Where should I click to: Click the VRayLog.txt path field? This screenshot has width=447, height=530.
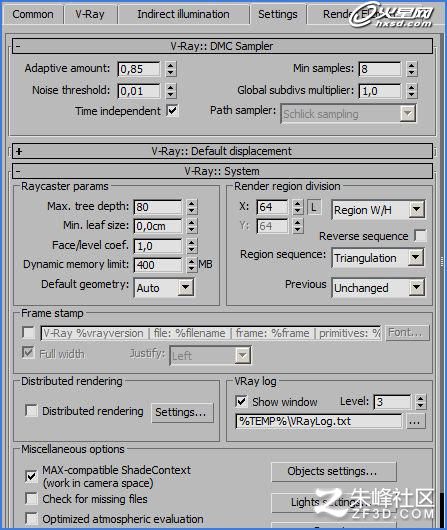319,421
